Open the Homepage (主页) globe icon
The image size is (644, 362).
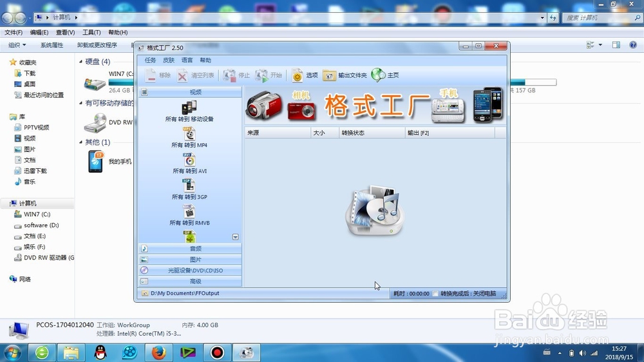[378, 75]
